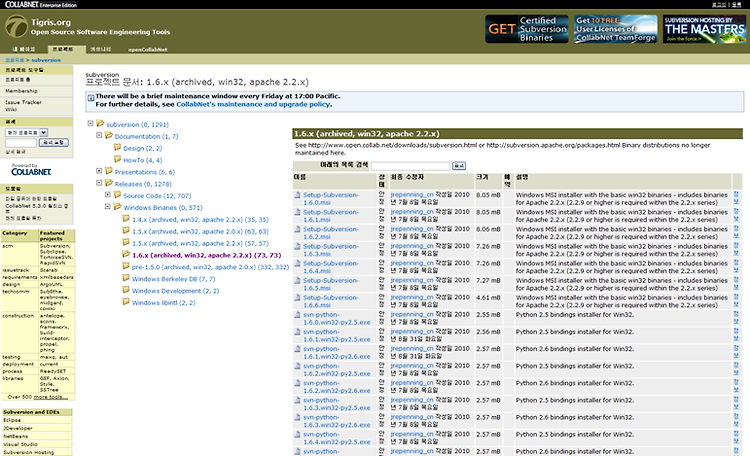Click the Windows Berkeley DB folder icon
Screen dimensions: 750x456
click(126, 278)
